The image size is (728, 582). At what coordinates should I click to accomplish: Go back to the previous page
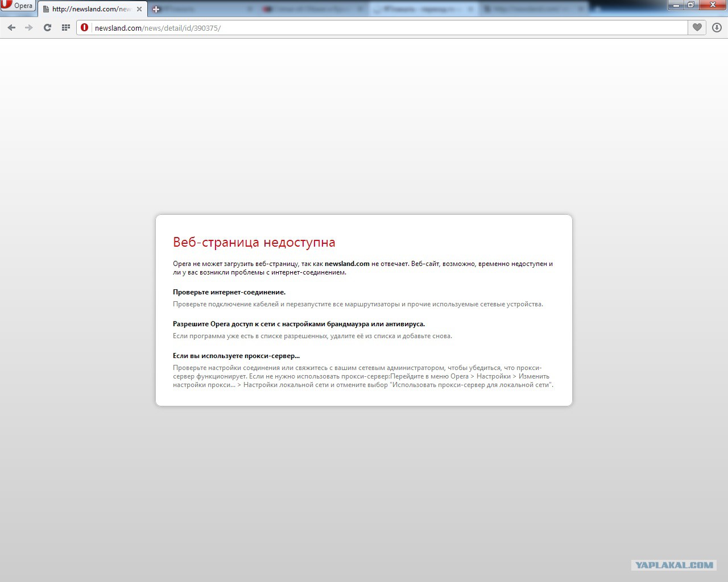click(x=11, y=28)
